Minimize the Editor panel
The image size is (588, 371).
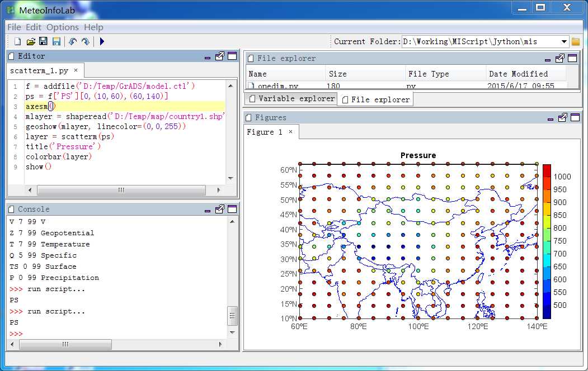(208, 58)
